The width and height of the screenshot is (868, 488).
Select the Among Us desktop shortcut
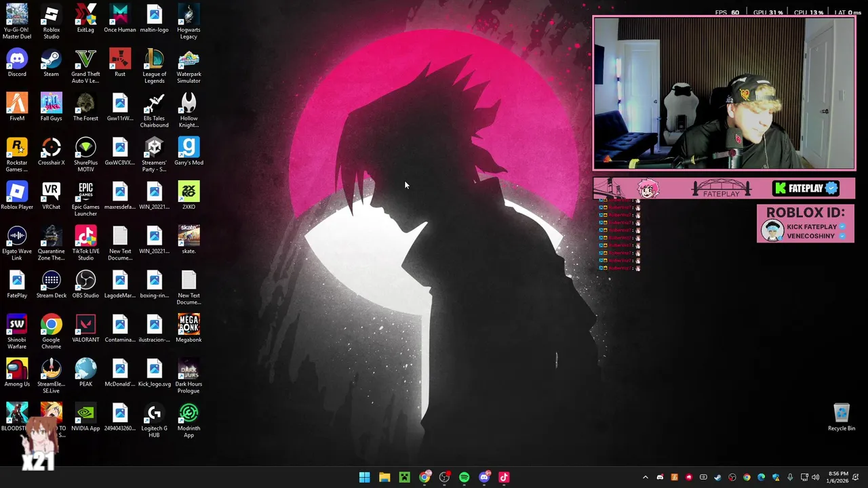[17, 373]
